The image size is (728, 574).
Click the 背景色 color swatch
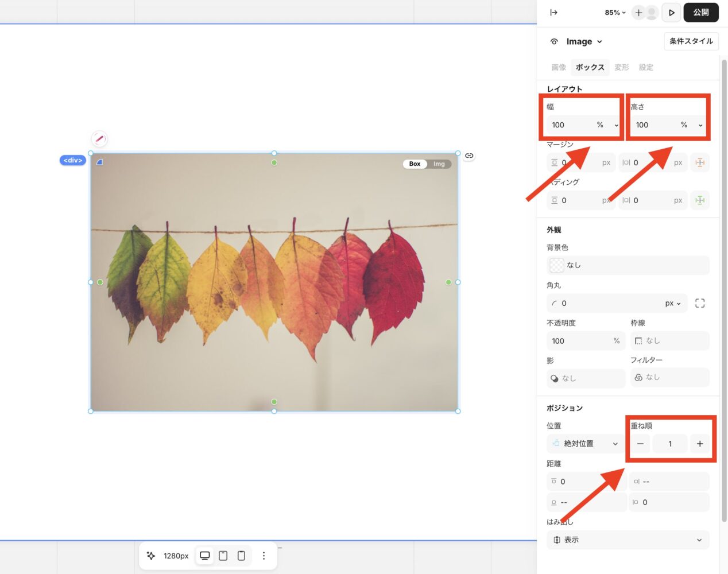556,265
